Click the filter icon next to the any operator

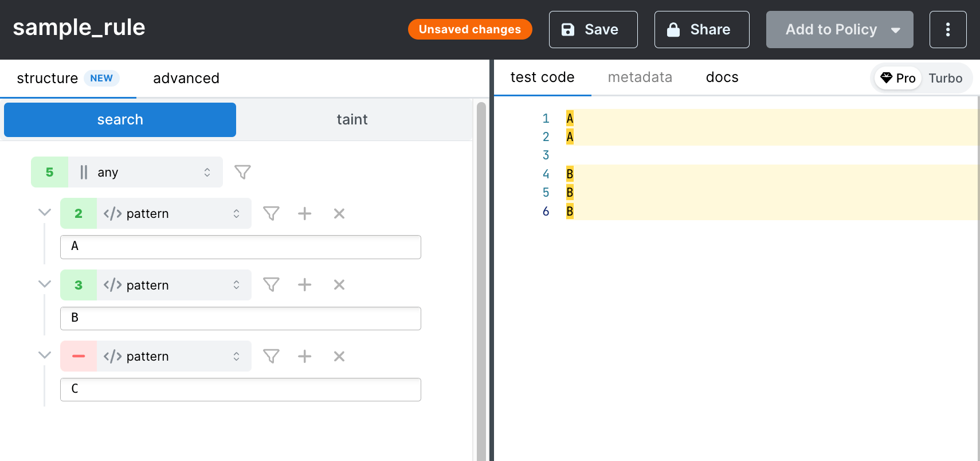point(242,172)
